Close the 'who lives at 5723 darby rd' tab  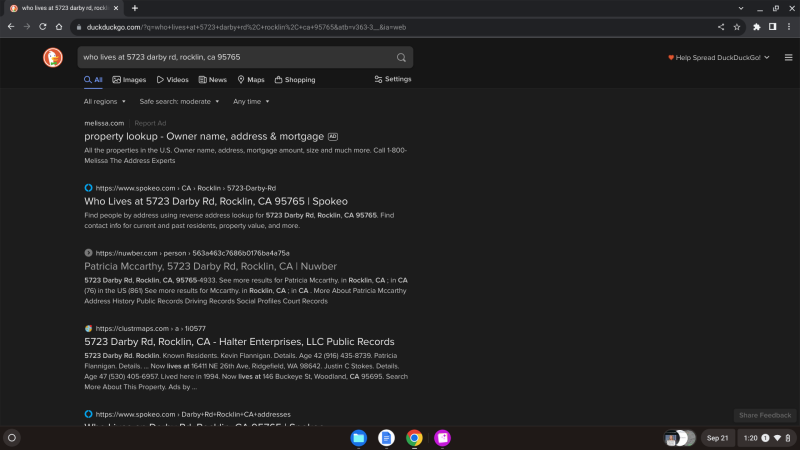(x=116, y=8)
